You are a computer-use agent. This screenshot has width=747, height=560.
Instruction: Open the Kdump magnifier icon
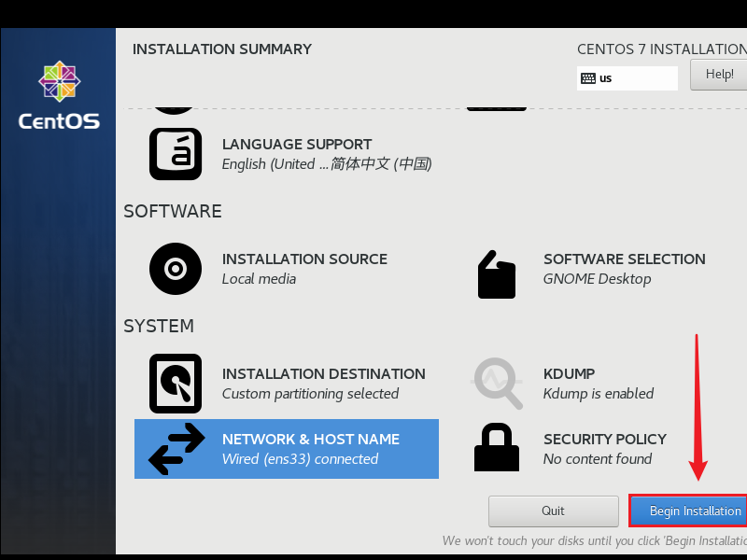(x=497, y=384)
